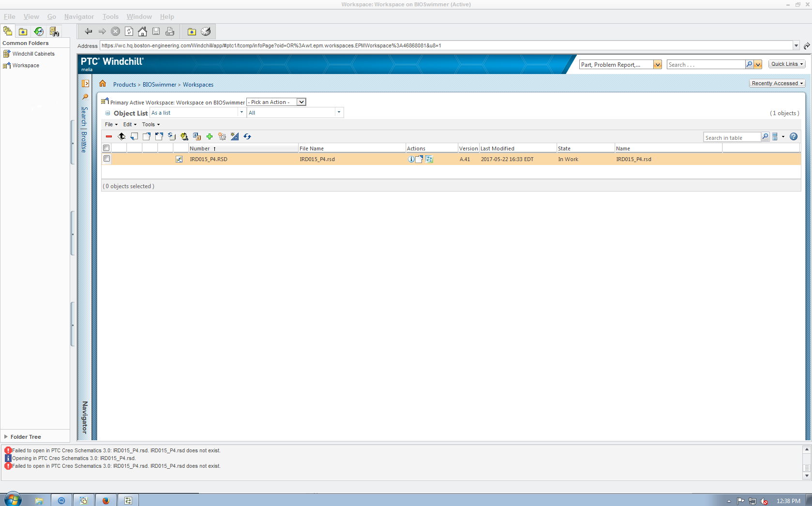The height and width of the screenshot is (506, 812).
Task: Sort the table by Number column
Action: coord(243,148)
